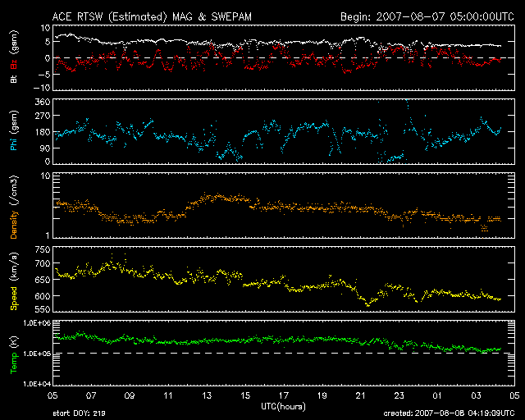The width and height of the screenshot is (525, 420).
Task: Click the cyan 'Phi (gsm)' axis label
Action: (14, 130)
